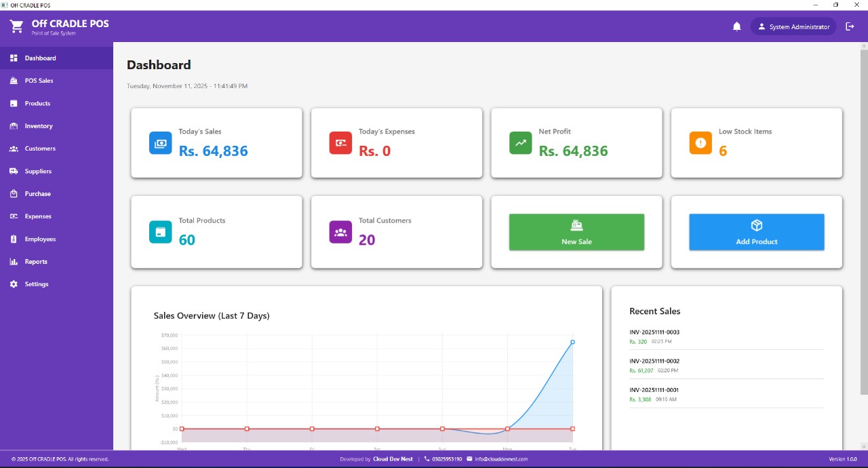Screen dimensions: 868x468
Task: Click the shopping cart logo beside Off CRADLE POS
Action: tap(16, 26)
